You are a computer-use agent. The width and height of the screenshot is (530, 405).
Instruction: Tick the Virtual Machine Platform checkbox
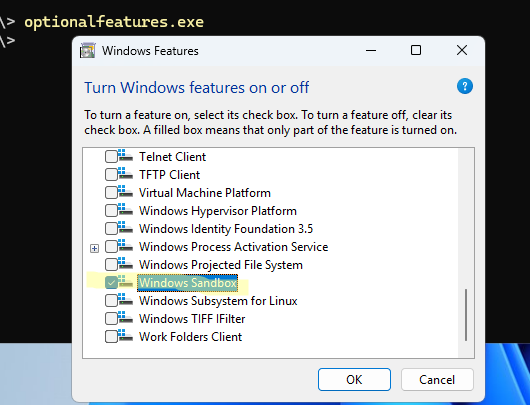(111, 193)
